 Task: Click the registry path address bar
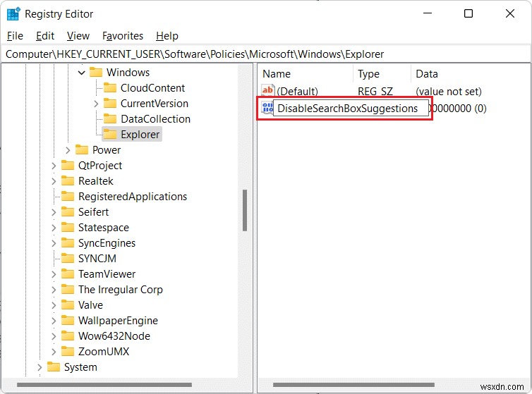(266, 54)
